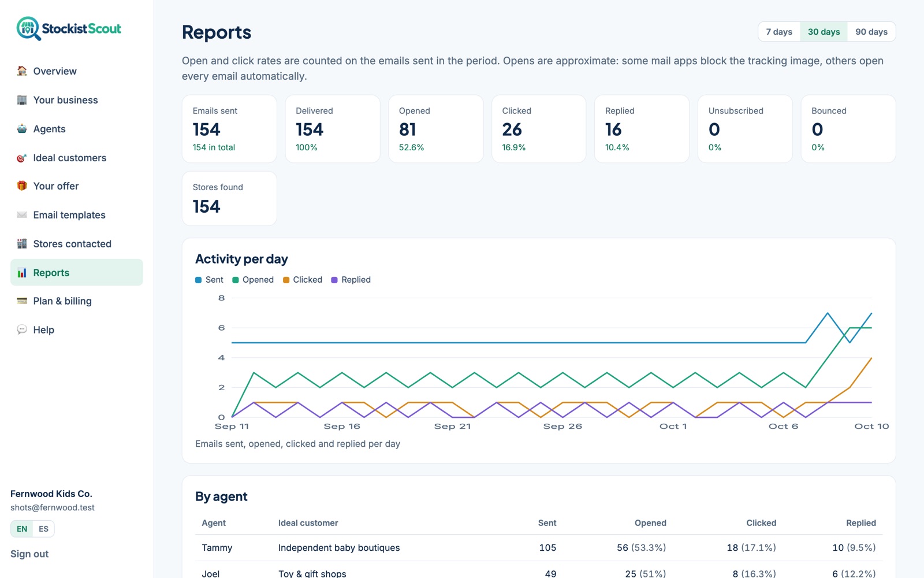Click the Independent baby boutiques cell

339,548
